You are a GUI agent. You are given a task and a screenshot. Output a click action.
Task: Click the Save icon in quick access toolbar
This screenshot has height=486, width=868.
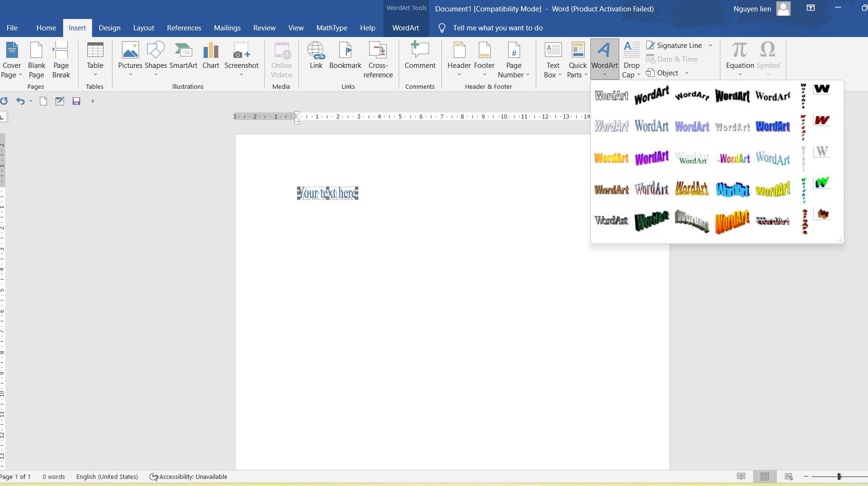[x=76, y=101]
